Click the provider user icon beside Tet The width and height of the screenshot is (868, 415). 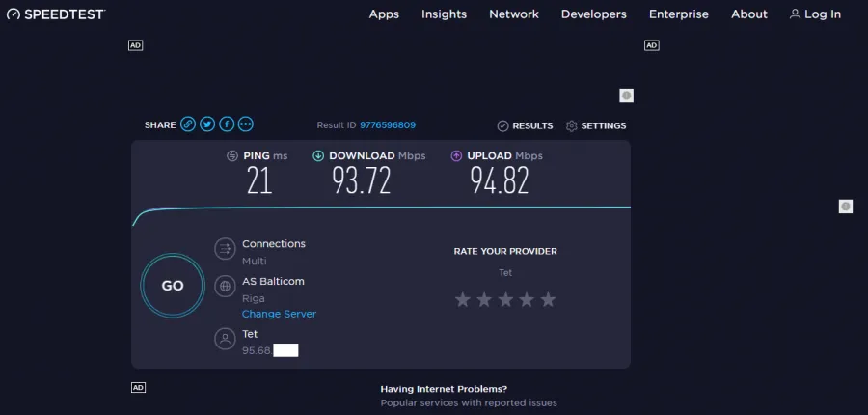point(226,339)
